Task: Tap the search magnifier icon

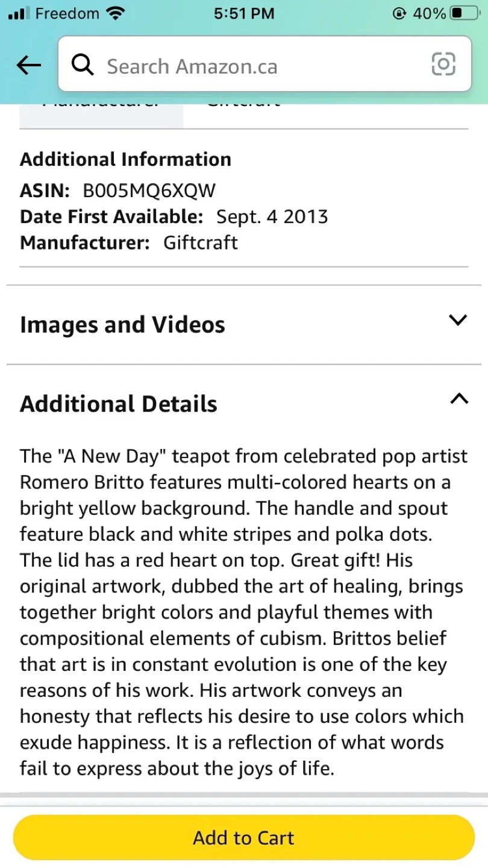Action: coord(83,65)
